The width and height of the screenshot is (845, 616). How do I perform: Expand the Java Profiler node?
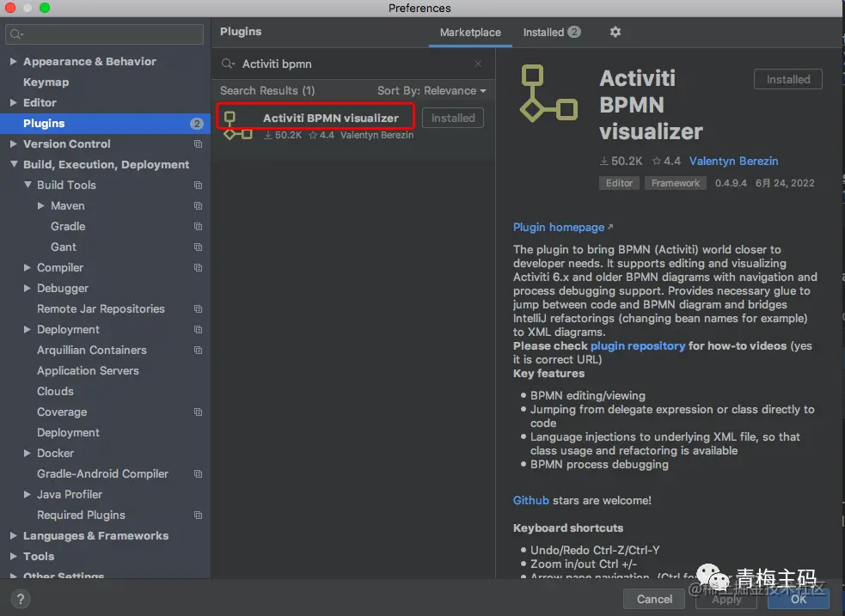(x=28, y=494)
